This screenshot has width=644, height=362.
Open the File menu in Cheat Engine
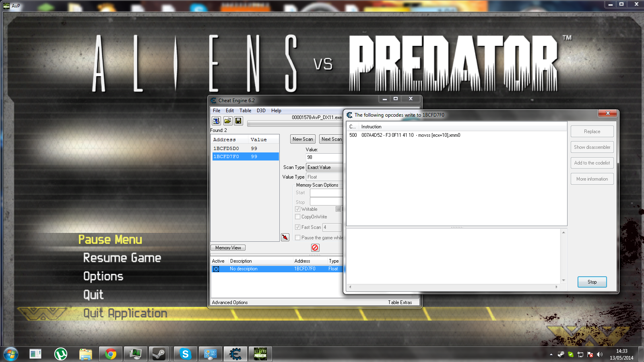coord(217,111)
